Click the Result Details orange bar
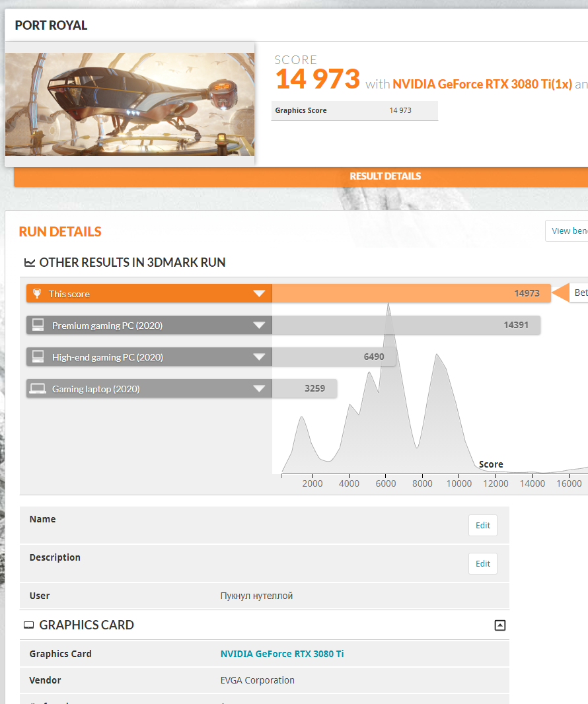This screenshot has height=704, width=588. (x=301, y=176)
